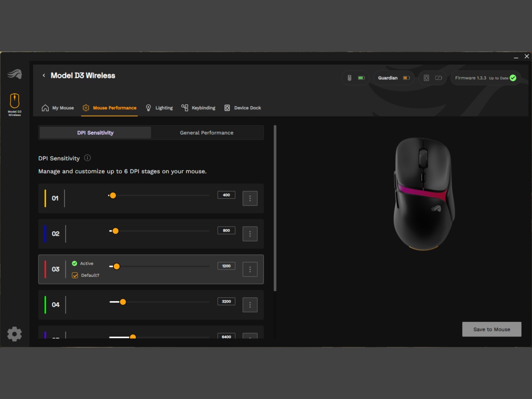The image size is (532, 399).
Task: Click the stage 01 yellow color bar
Action: 45,198
